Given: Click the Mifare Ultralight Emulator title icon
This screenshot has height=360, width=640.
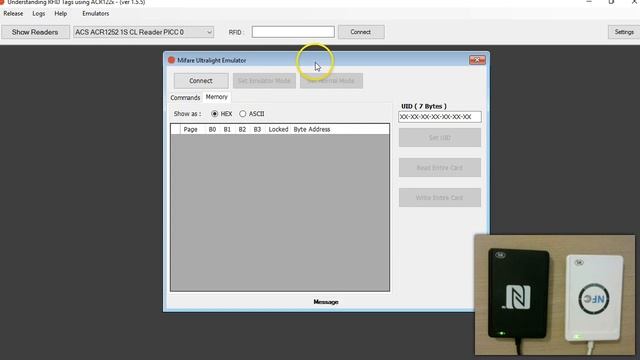Looking at the screenshot, I should (171, 60).
